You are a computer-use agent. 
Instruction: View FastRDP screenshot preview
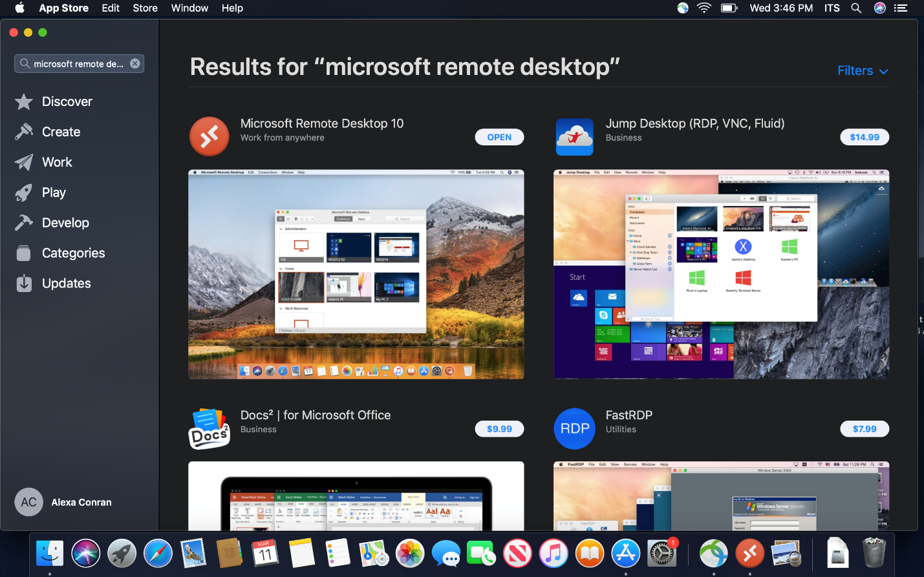pyautogui.click(x=722, y=496)
